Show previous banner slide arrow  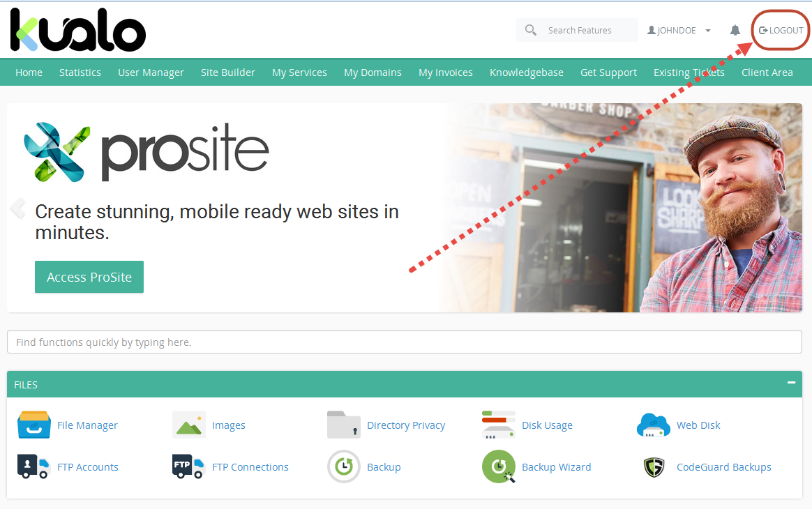17,208
